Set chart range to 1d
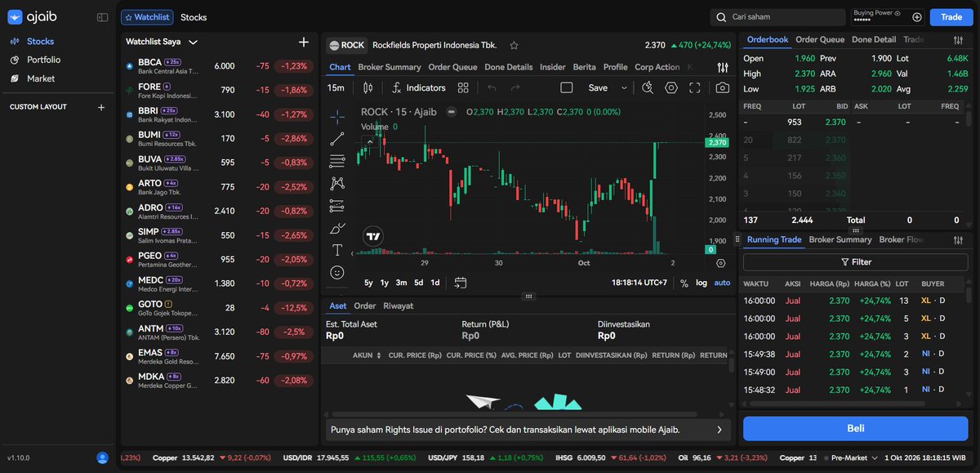 (x=435, y=283)
